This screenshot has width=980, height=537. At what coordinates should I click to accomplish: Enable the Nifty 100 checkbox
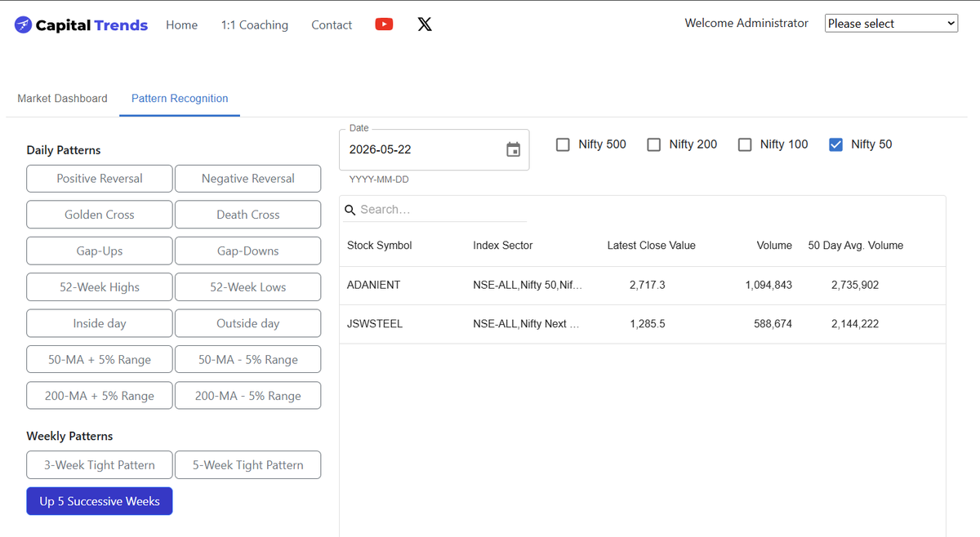click(745, 144)
